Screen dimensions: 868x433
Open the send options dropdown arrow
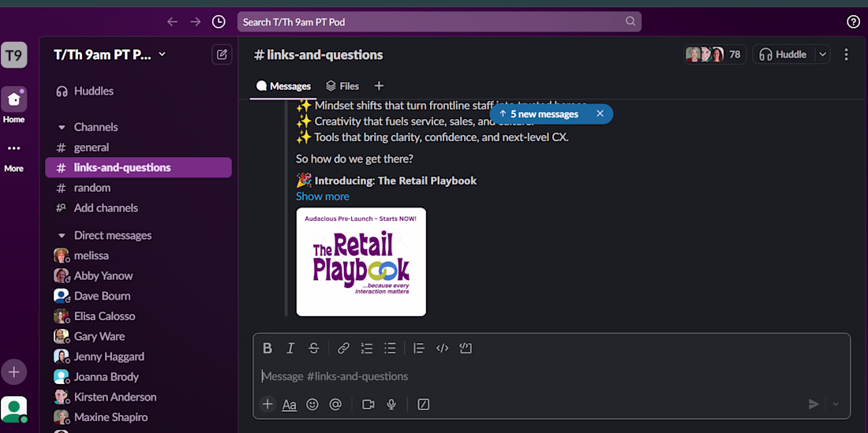(836, 405)
